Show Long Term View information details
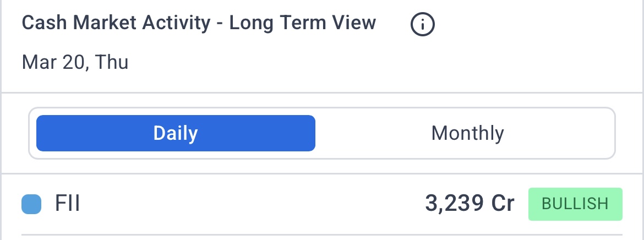This screenshot has height=240, width=644. pos(423,25)
